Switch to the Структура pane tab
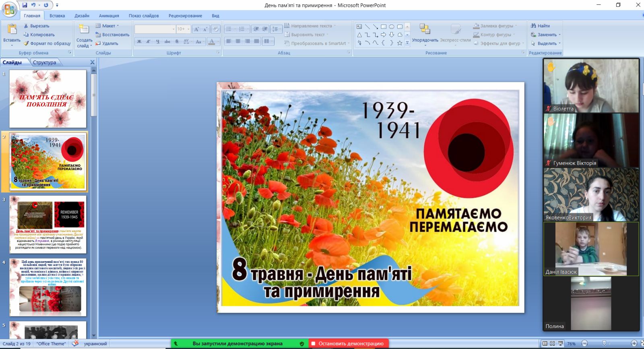Image resolution: width=644 pixels, height=349 pixels. coord(45,62)
